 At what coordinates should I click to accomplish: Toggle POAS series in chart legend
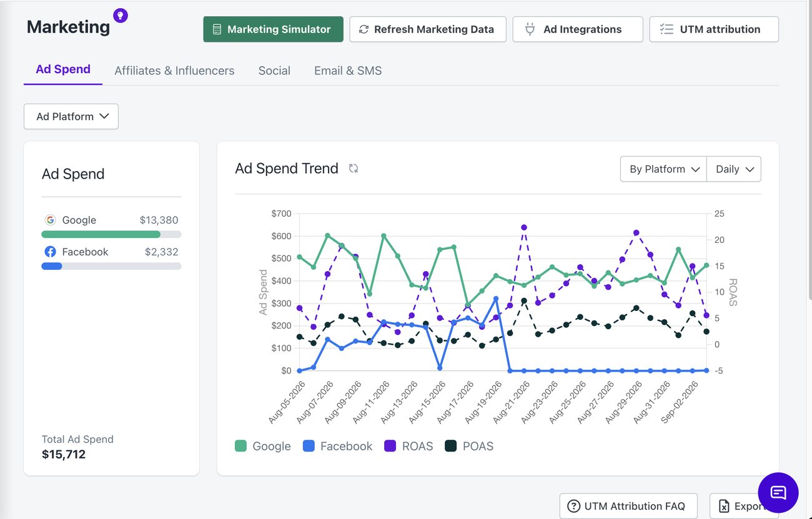tap(469, 446)
